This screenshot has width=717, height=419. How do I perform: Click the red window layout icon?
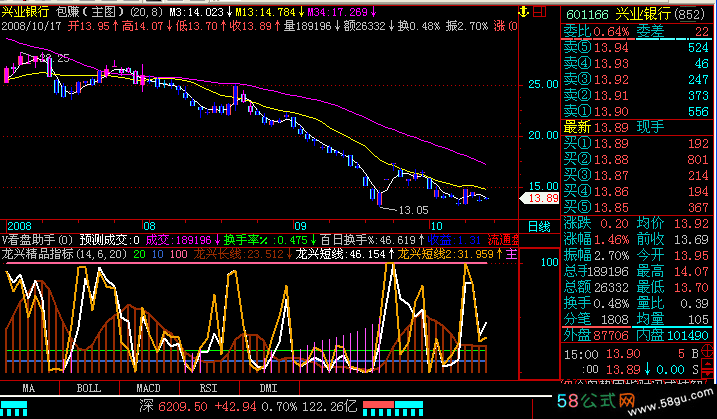point(540,11)
